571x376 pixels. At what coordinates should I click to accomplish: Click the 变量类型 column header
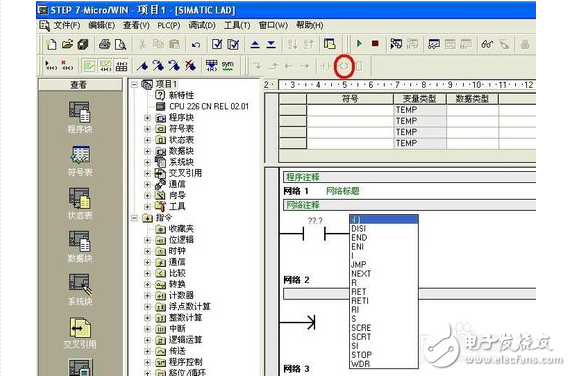click(420, 99)
